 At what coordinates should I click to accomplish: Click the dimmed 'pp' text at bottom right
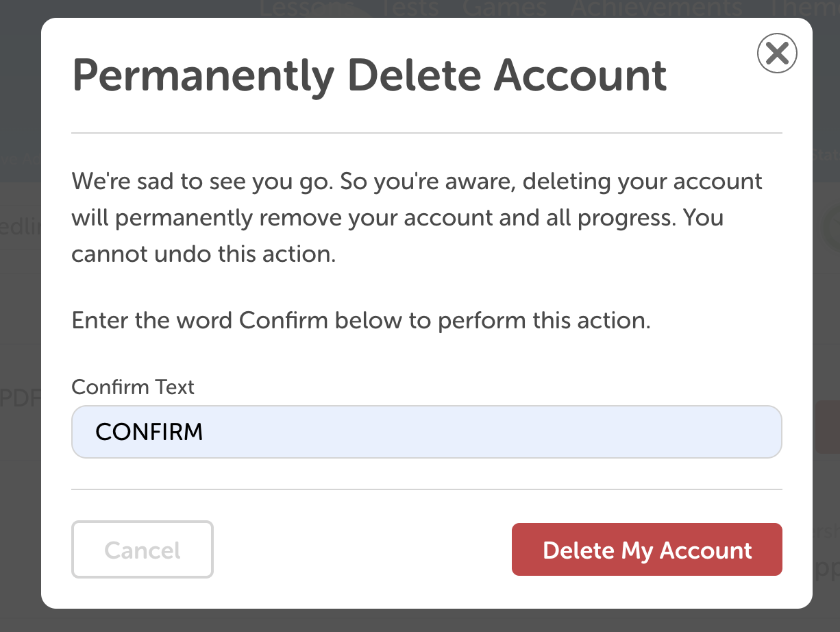[x=826, y=568]
